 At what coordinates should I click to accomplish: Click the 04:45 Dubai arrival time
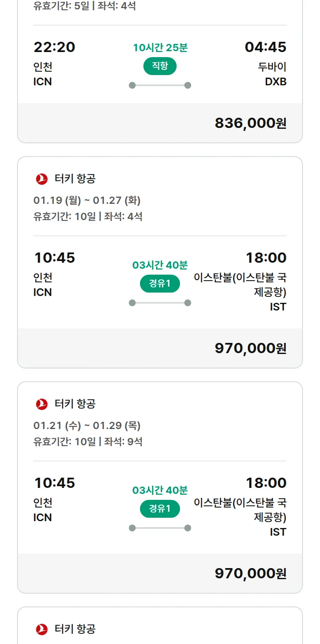tap(265, 47)
